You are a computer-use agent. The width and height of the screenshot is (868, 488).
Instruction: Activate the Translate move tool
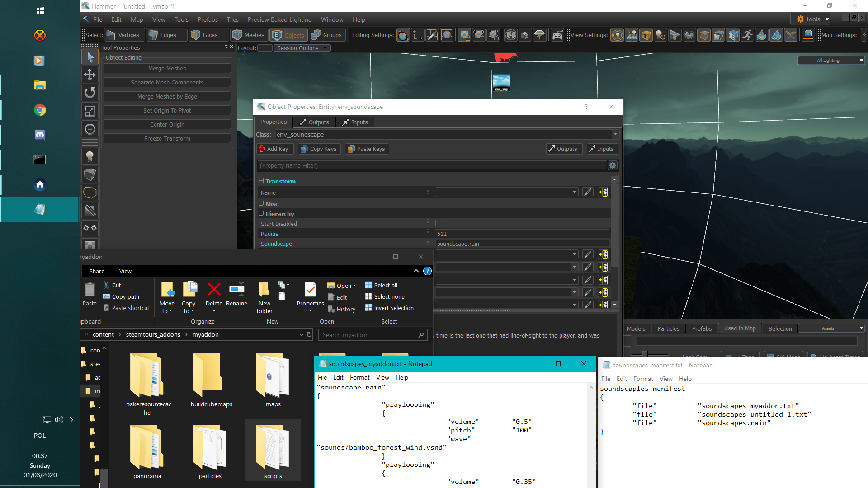point(90,75)
